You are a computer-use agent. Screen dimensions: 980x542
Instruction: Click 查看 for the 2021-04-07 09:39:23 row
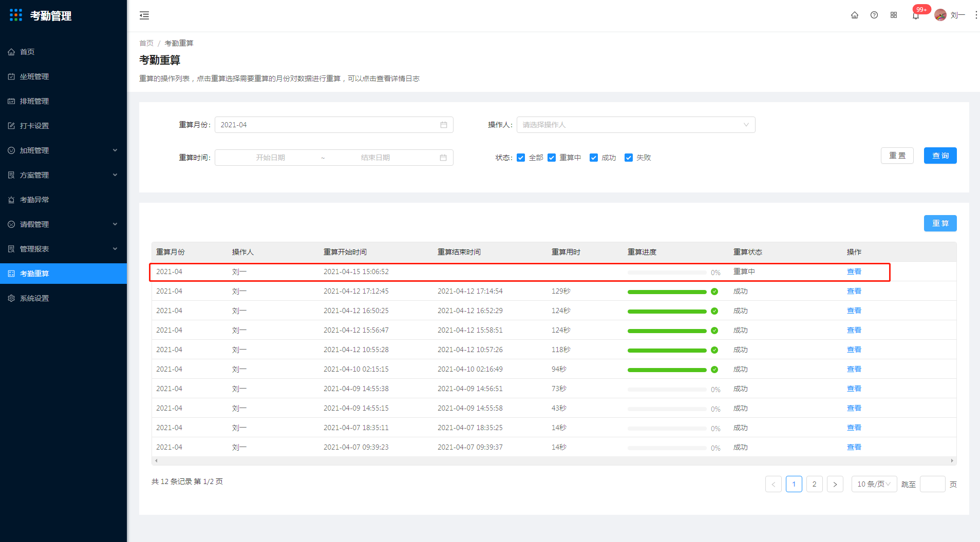[x=854, y=447]
